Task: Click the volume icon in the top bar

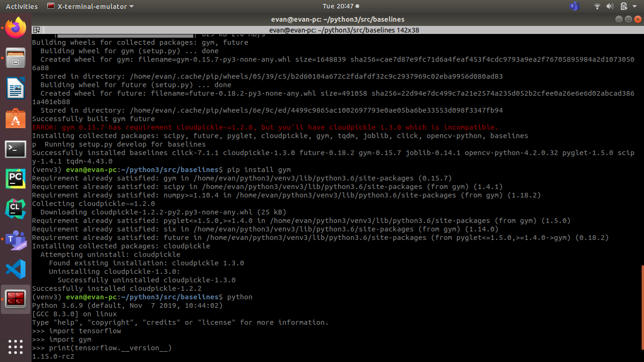Action: [x=611, y=6]
